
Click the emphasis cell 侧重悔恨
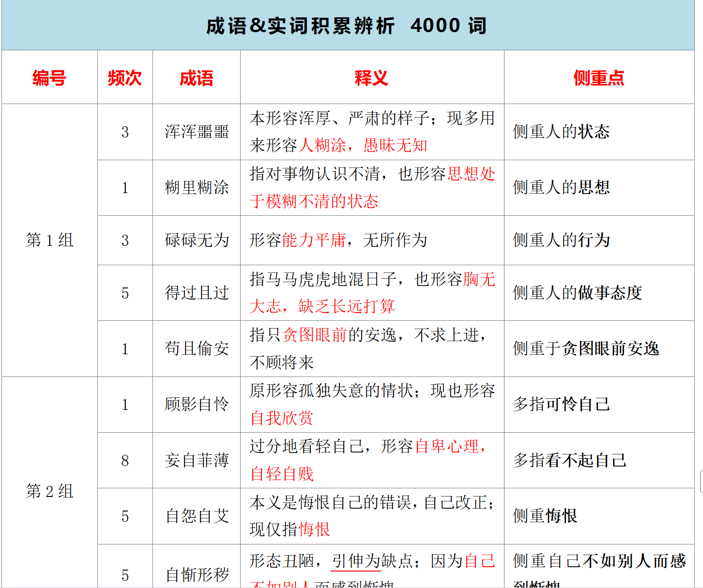click(x=599, y=516)
